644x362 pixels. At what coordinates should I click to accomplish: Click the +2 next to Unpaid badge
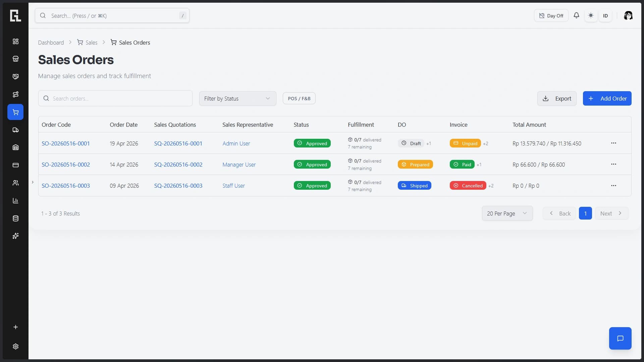point(486,143)
